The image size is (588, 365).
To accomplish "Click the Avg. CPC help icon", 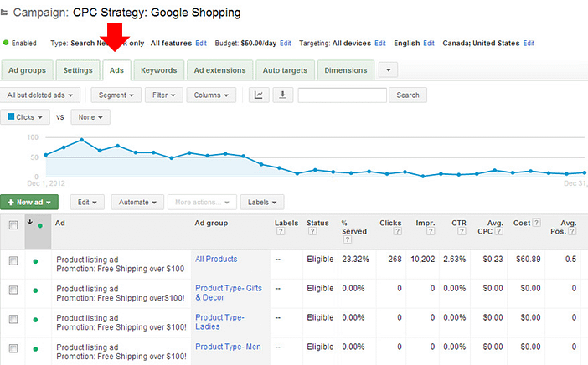I will (x=498, y=231).
